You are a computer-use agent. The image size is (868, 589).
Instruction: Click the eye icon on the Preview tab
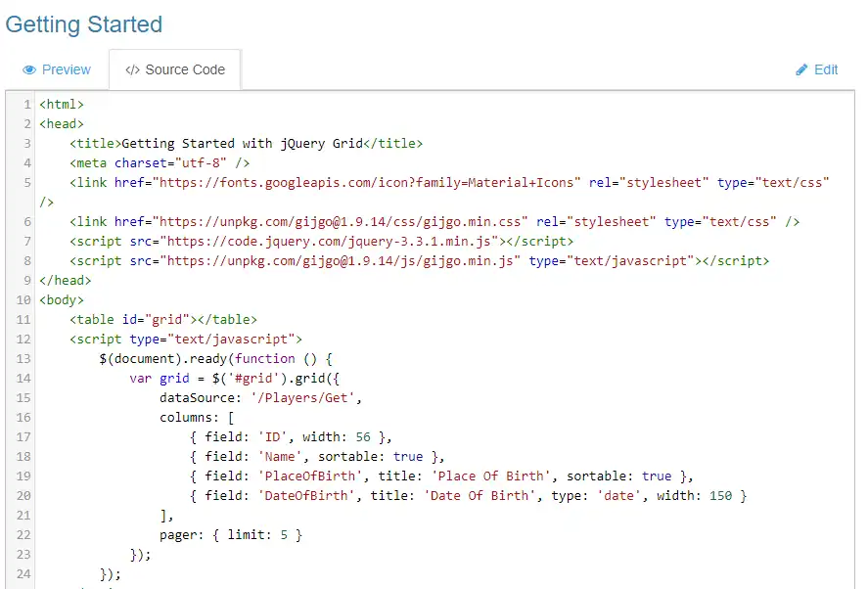(30, 69)
